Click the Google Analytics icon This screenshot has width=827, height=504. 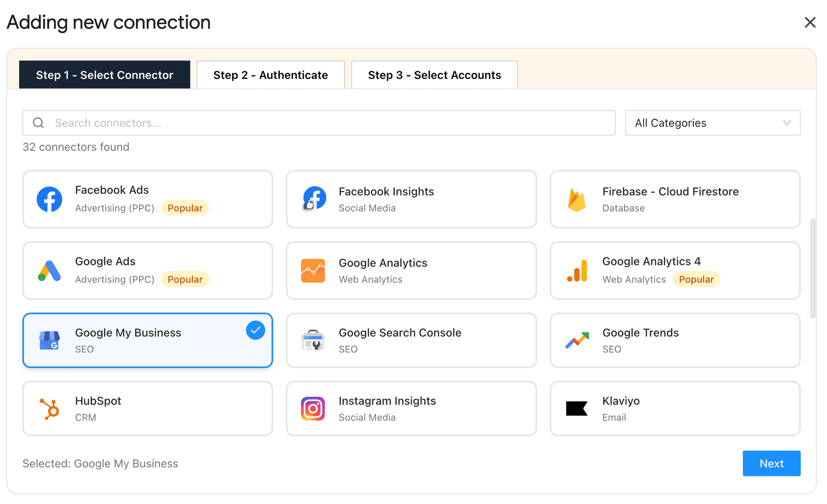pyautogui.click(x=313, y=271)
